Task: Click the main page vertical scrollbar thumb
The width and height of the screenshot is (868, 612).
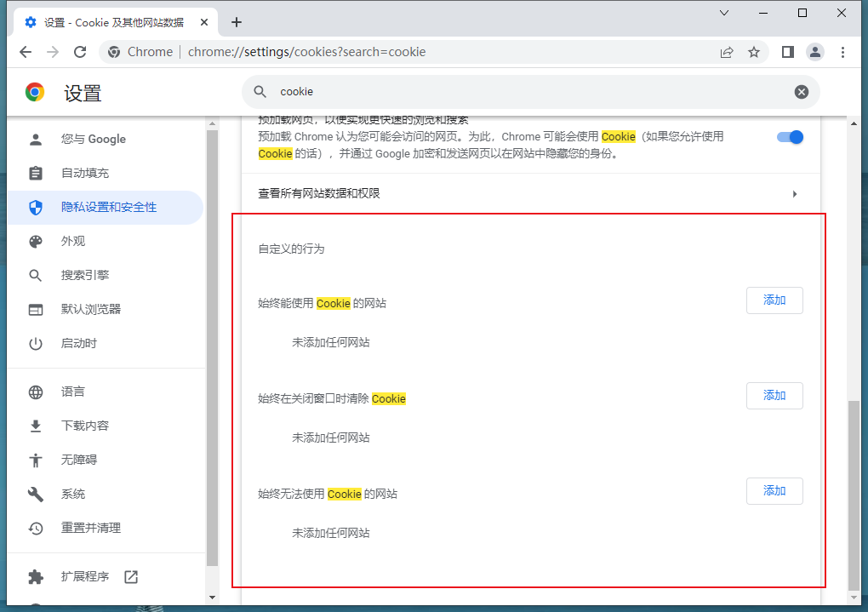Action: click(x=854, y=495)
